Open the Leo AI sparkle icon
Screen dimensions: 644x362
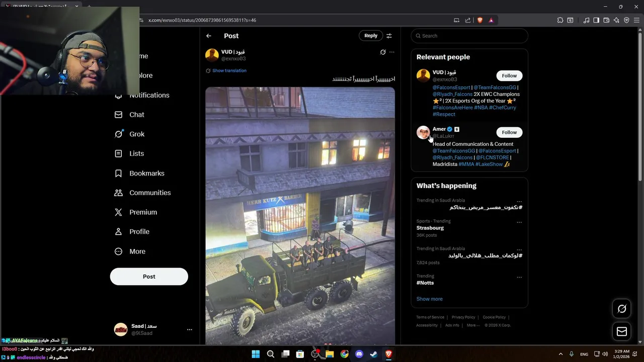tap(616, 20)
